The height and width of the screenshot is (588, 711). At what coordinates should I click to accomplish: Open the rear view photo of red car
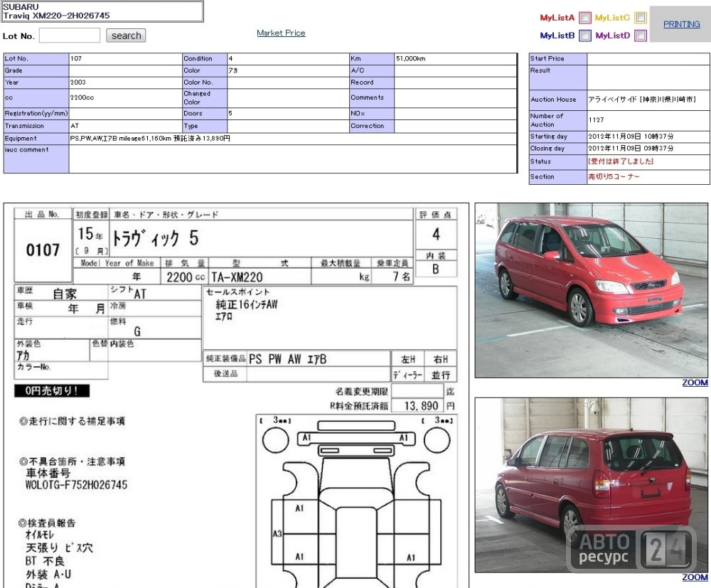tap(591, 485)
